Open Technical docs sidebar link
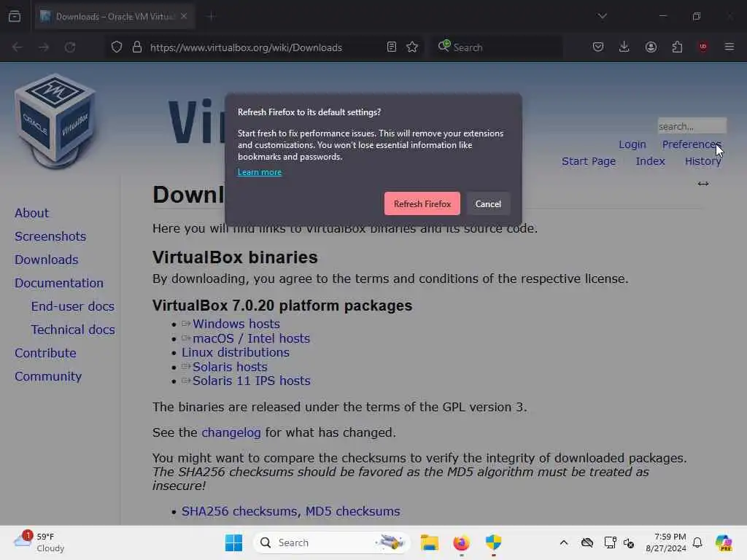This screenshot has width=747, height=560. click(x=73, y=330)
